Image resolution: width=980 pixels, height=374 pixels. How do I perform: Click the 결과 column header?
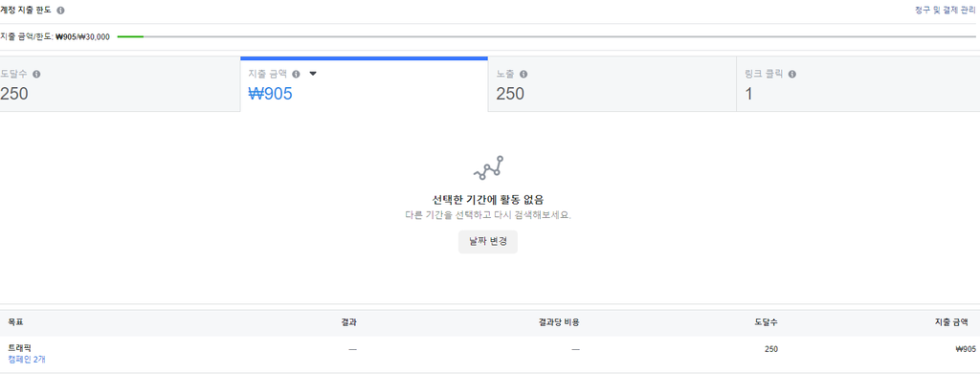click(348, 322)
